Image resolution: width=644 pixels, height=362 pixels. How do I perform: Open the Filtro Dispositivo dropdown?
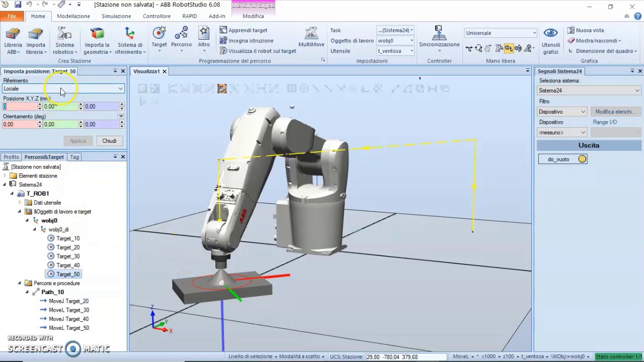pyautogui.click(x=562, y=112)
